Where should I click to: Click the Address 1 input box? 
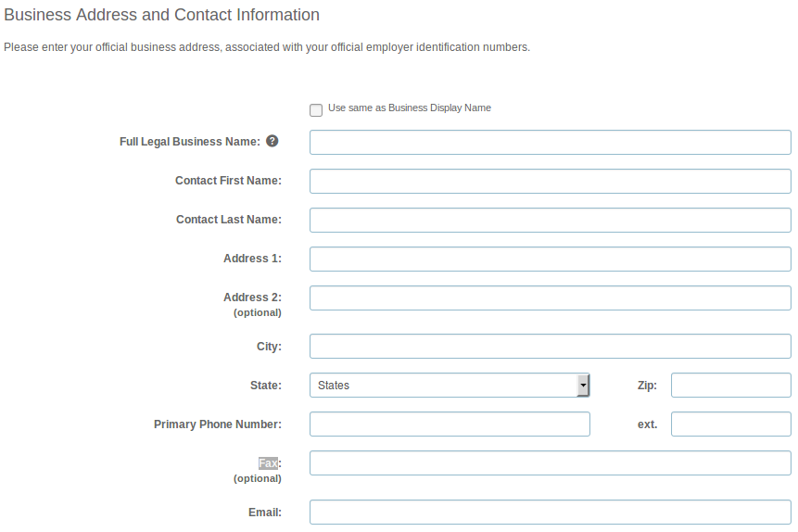(x=551, y=260)
